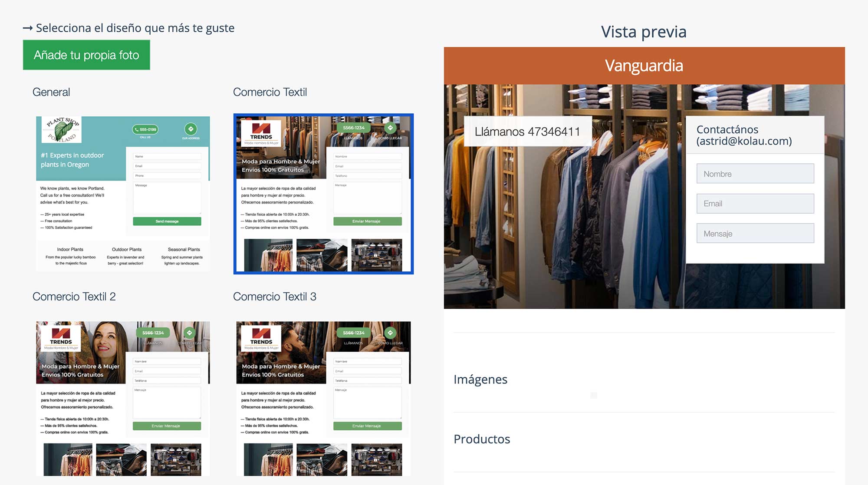Click the Email field in preview

(755, 204)
